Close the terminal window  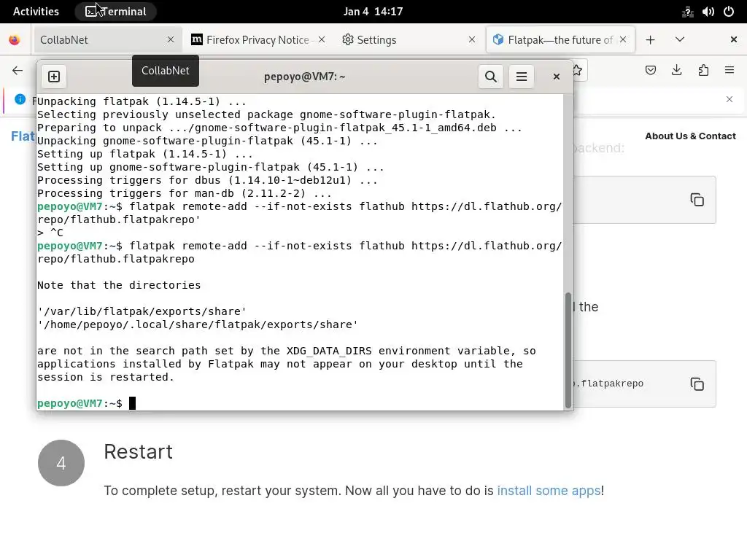point(556,77)
